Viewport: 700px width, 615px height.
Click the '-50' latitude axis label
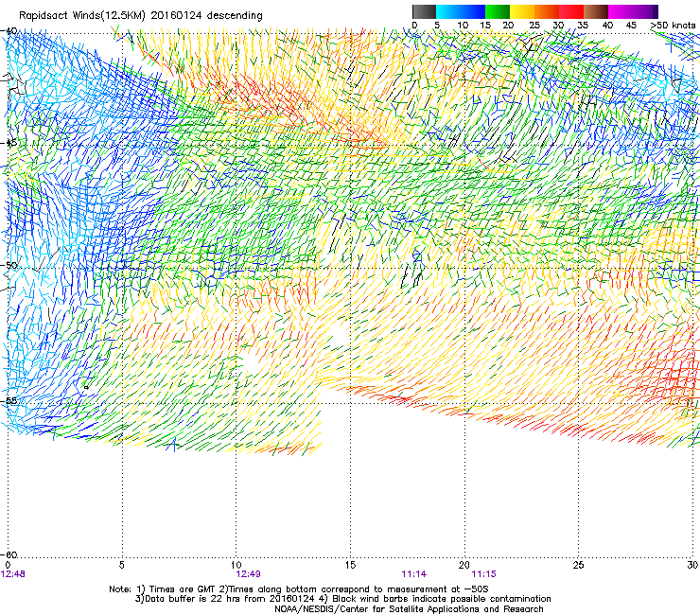click(x=10, y=265)
